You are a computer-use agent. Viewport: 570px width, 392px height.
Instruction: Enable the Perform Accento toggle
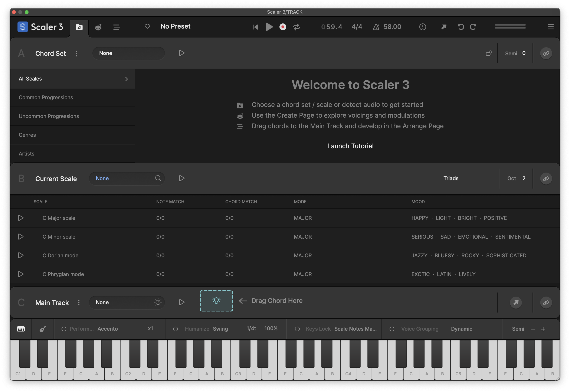pyautogui.click(x=64, y=329)
